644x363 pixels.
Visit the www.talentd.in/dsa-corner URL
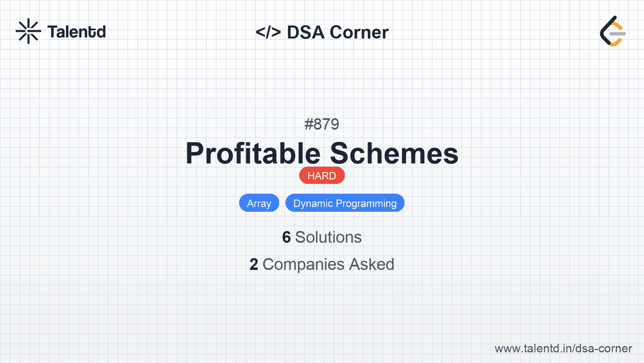point(563,348)
